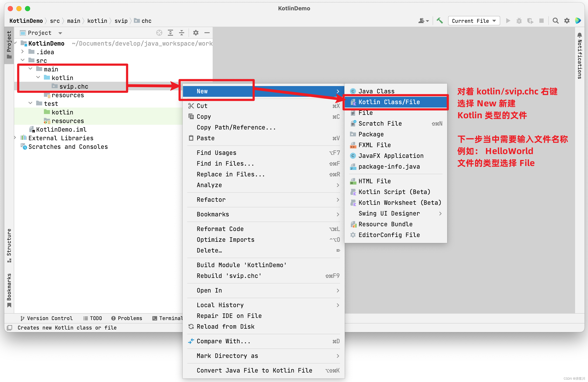Open the Analyze submenu
Image resolution: width=588 pixels, height=382 pixels.
point(264,185)
